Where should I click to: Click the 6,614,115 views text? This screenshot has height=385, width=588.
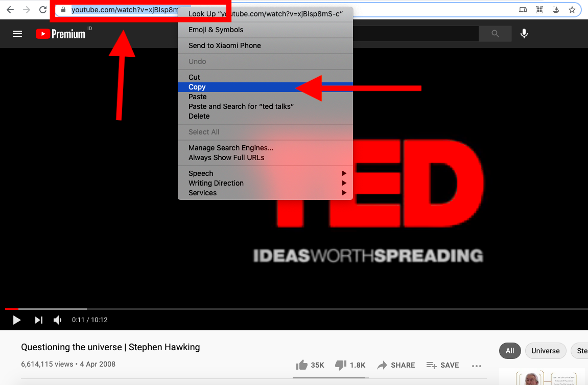tap(47, 364)
